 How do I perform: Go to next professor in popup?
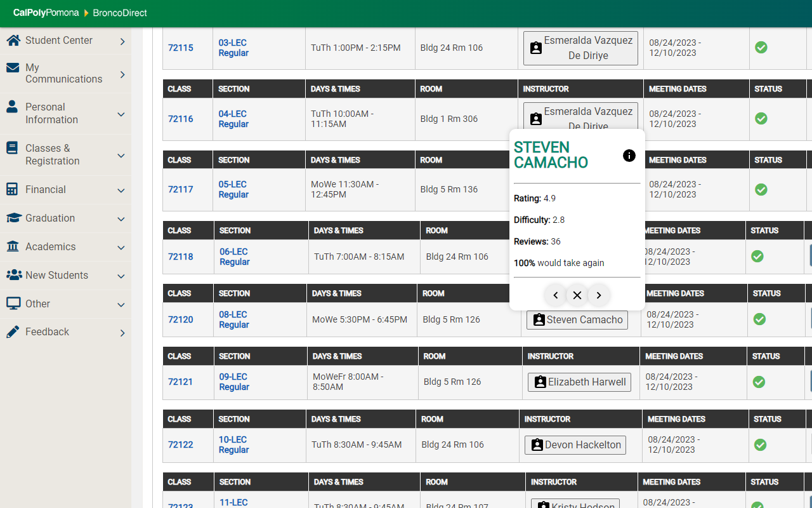point(599,295)
